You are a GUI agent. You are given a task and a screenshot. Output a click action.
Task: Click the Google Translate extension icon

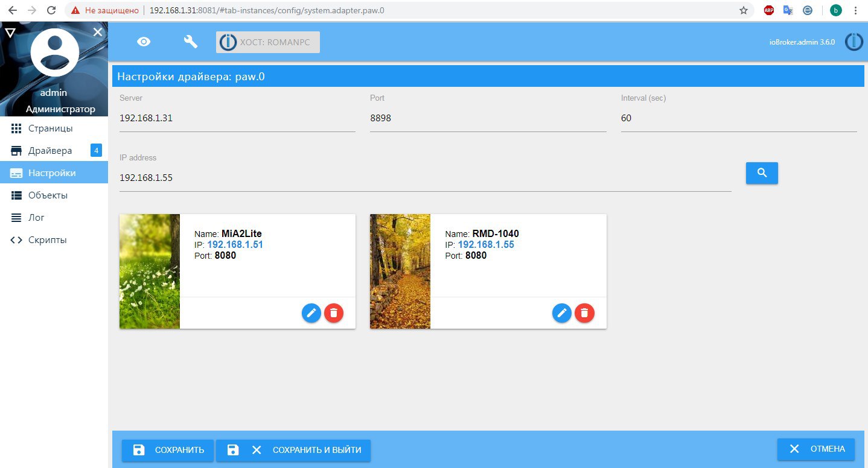788,10
